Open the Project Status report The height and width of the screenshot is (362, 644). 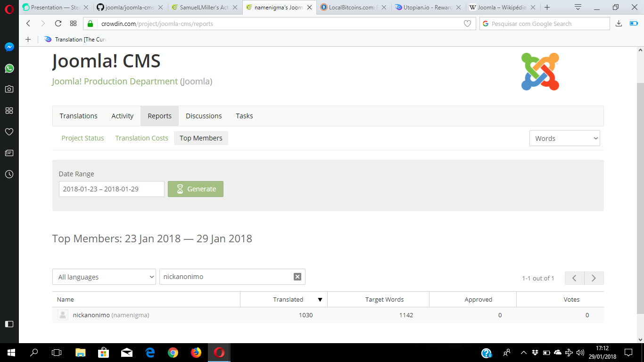[x=83, y=138]
